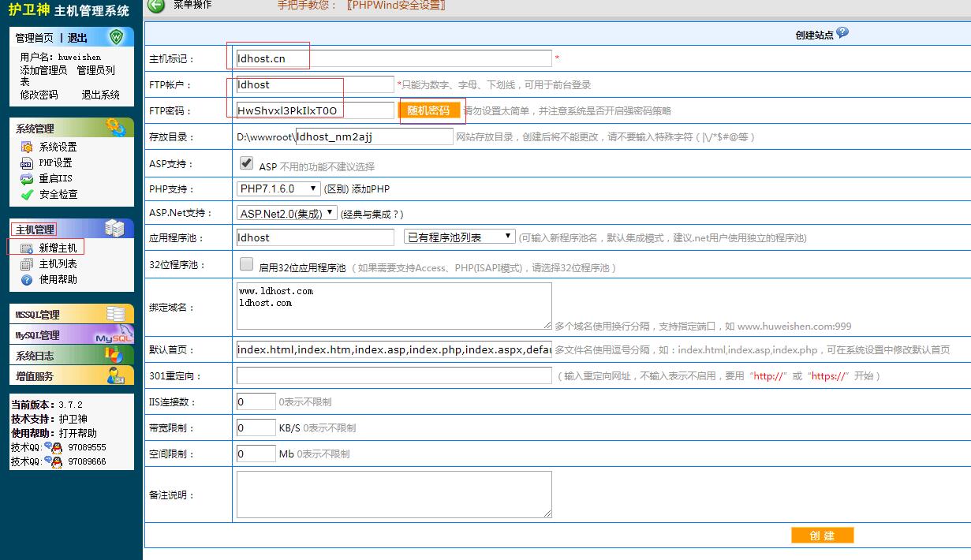Click inside the 绑定域名 text area

(x=394, y=306)
